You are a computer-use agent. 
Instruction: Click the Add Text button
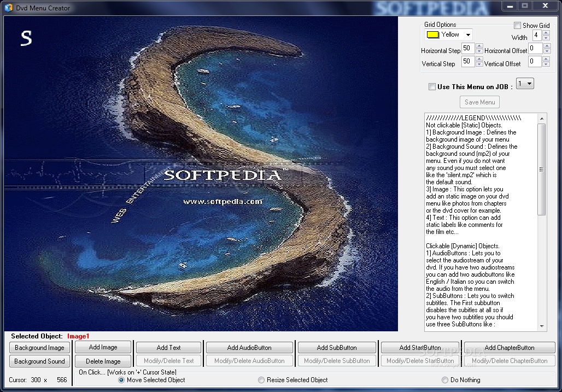[x=168, y=348]
